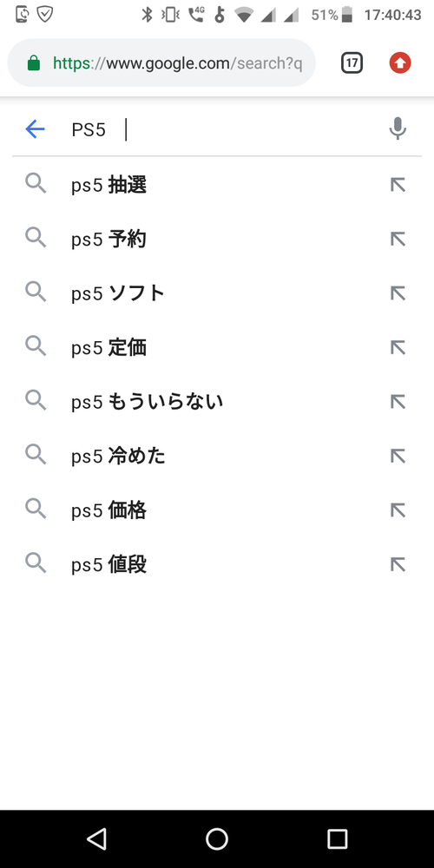Fill query with ps5 定価 arrow icon
Screen dimensions: 434x868
pyautogui.click(x=398, y=348)
